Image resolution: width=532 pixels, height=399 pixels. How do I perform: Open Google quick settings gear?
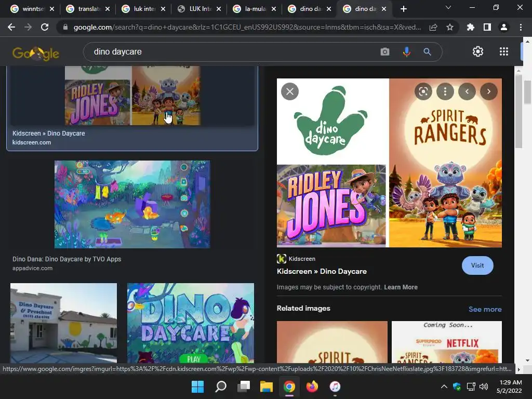(x=478, y=51)
